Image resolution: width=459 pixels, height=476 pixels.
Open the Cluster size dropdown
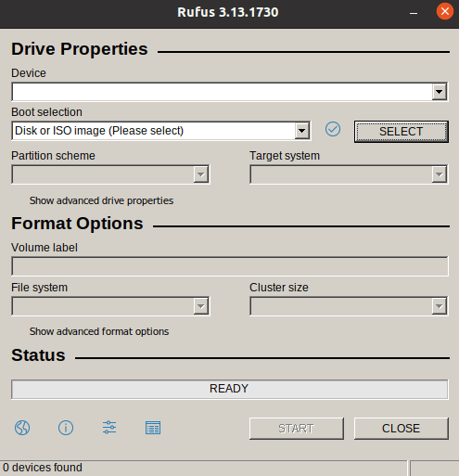click(349, 306)
